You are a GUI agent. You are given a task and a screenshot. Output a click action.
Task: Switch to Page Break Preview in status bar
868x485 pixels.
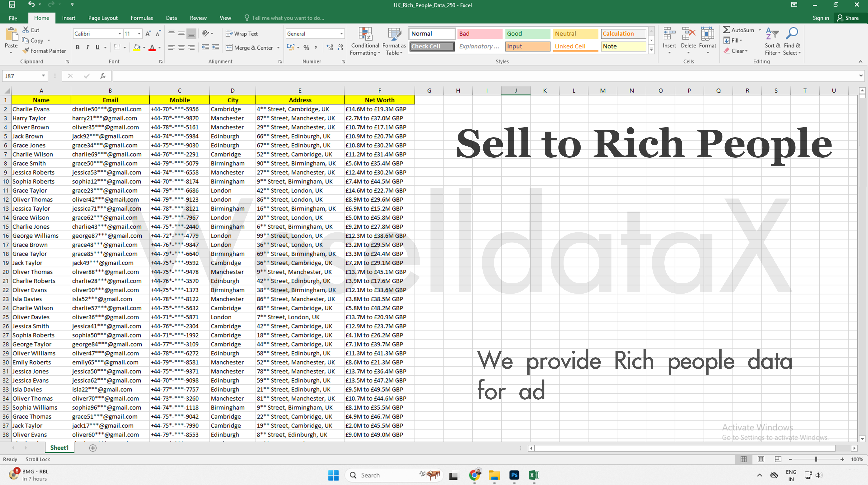coord(778,459)
